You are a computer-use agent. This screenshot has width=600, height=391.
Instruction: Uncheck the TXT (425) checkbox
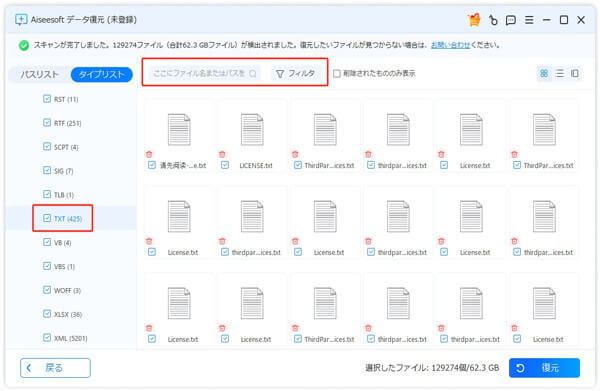(47, 218)
